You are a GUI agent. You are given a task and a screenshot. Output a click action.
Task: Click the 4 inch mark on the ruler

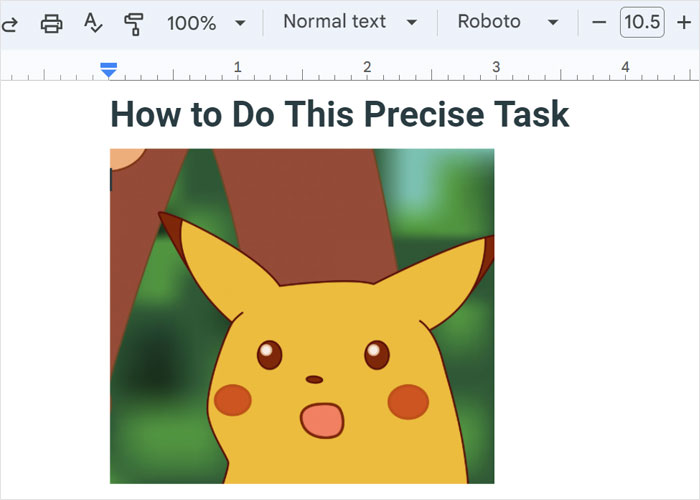click(x=625, y=67)
